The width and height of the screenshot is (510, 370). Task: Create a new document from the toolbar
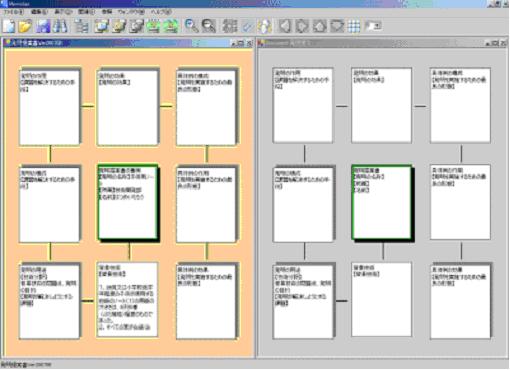tap(9, 26)
